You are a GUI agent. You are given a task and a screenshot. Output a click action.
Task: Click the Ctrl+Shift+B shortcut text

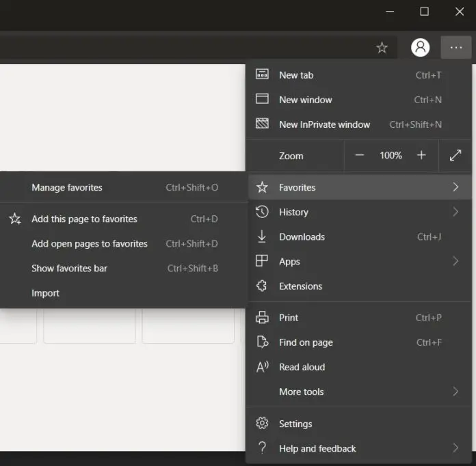point(192,269)
